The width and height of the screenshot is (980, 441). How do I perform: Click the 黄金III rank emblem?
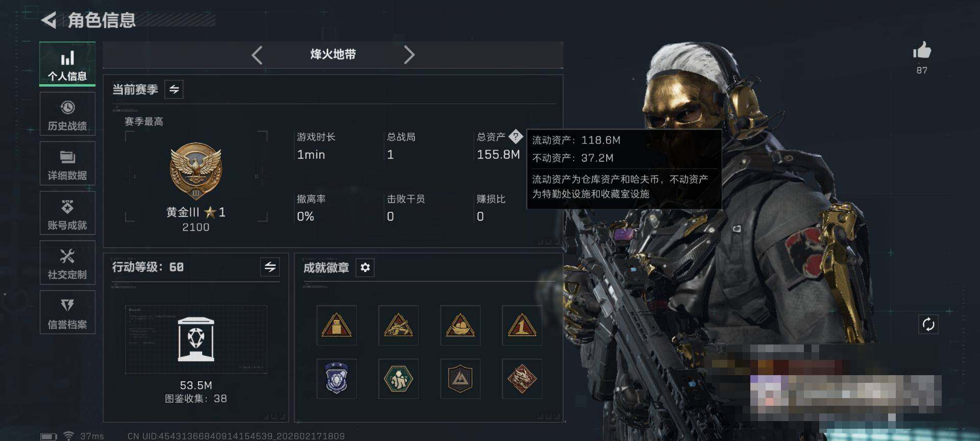(196, 171)
